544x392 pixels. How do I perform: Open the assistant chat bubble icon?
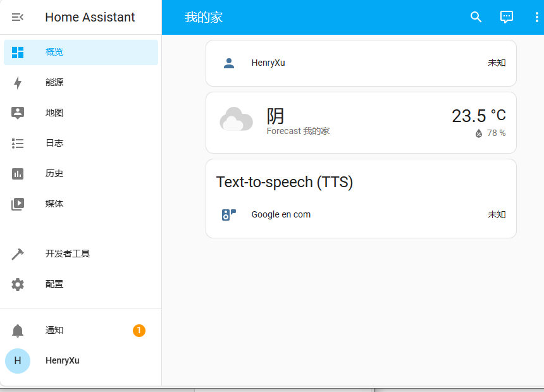click(507, 17)
